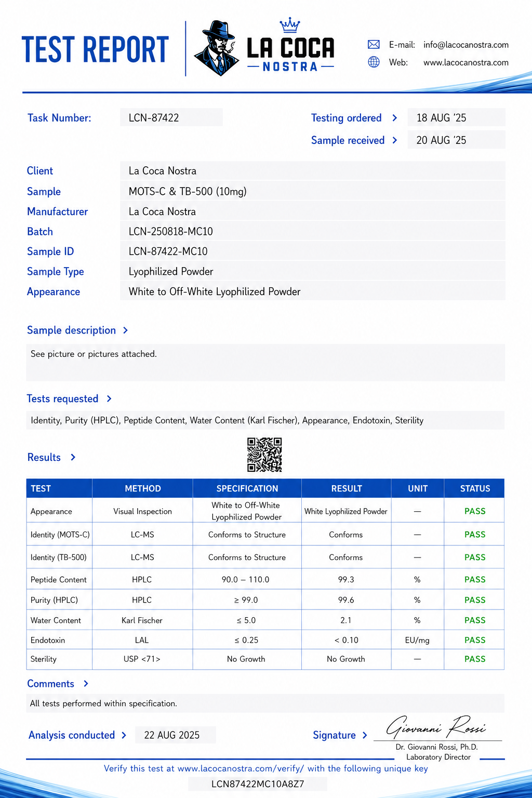
Task: Open the www.lacocanostra.com web link
Action: click(x=466, y=62)
